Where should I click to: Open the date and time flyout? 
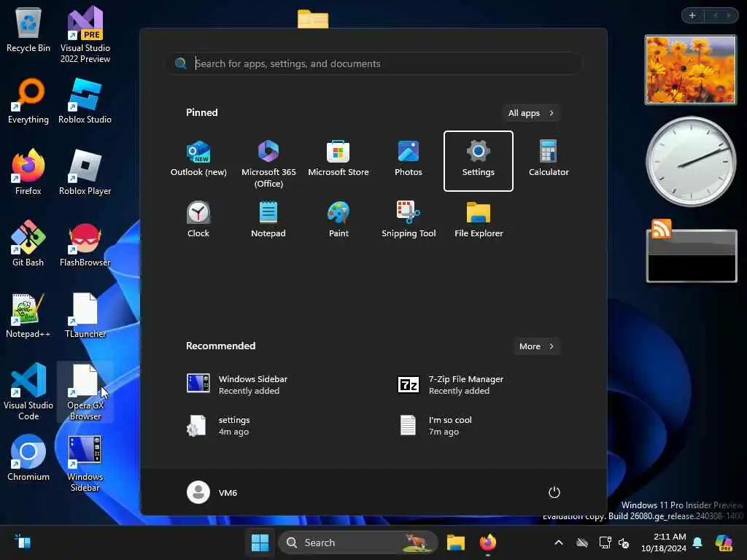pos(663,542)
